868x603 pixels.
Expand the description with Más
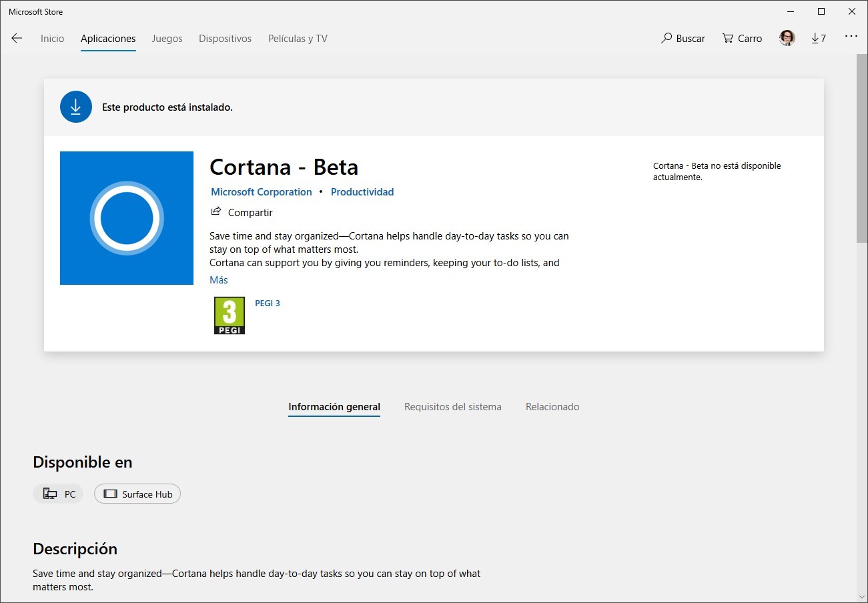tap(218, 279)
